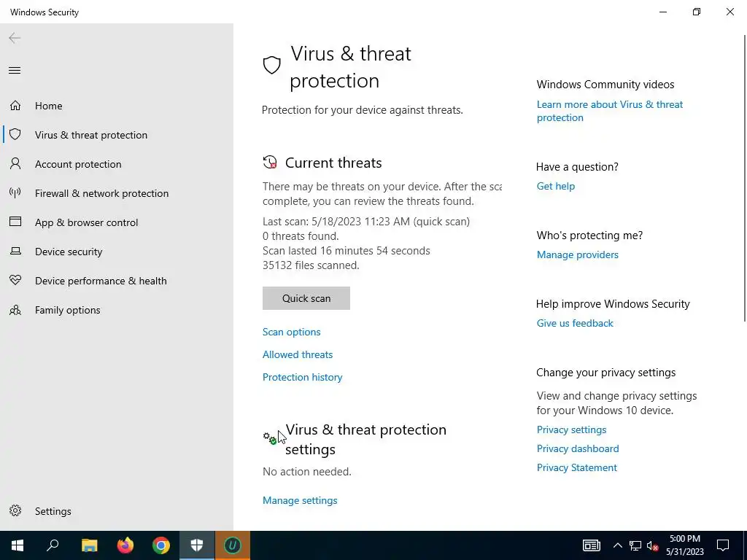Open Privacy Statement link
The image size is (747, 560).
(576, 467)
